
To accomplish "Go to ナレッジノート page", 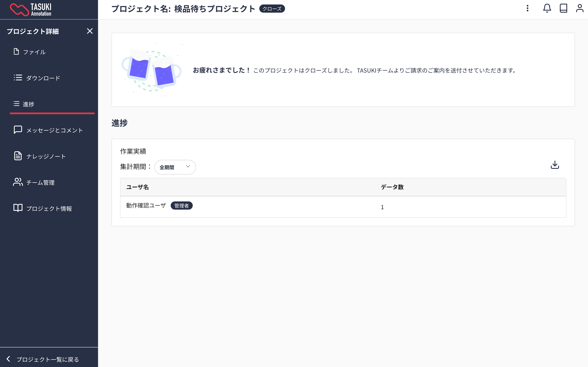I will [x=46, y=157].
